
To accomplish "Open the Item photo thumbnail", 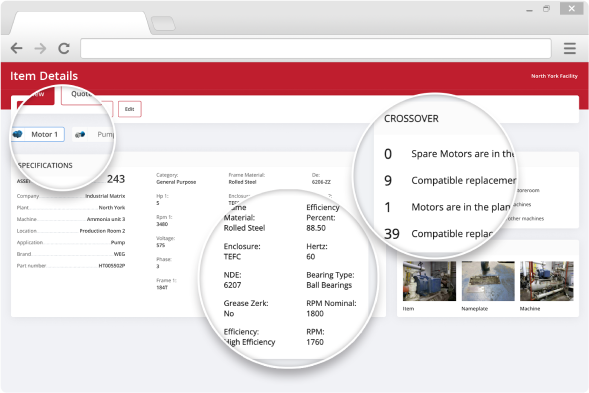I will tap(429, 281).
